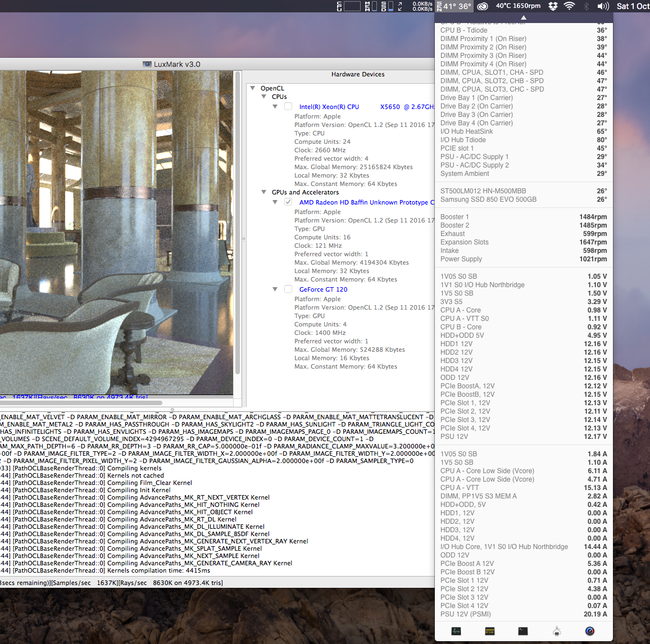Viewport: 650px width, 644px height.
Task: Open iStat Menus app from menu footer
Action: 590,631
